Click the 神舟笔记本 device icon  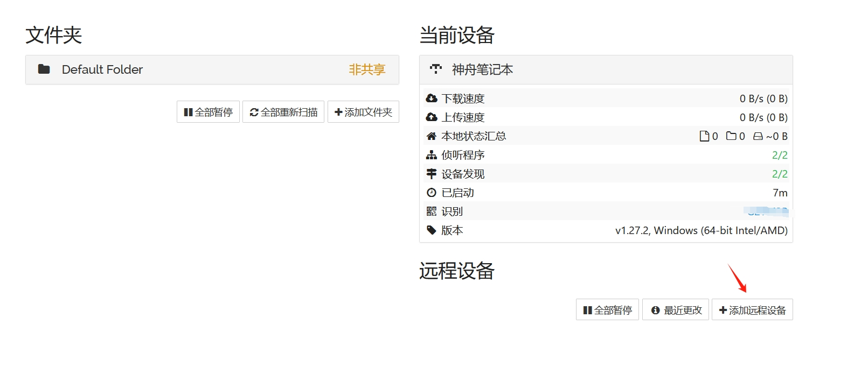point(436,69)
